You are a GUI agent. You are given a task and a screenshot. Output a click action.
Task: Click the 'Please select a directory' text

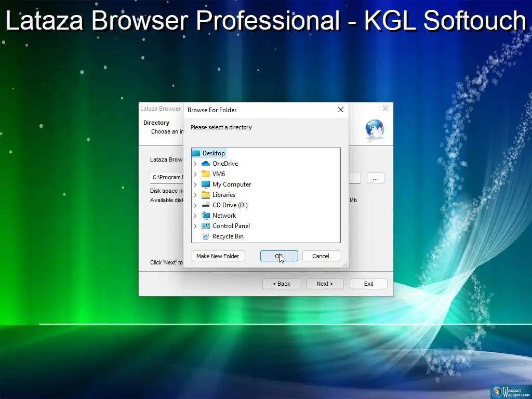pyautogui.click(x=221, y=128)
